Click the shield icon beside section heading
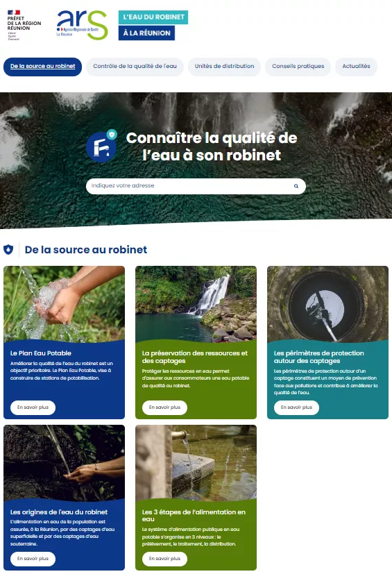Screen dimensions: 392x574 tap(8, 250)
